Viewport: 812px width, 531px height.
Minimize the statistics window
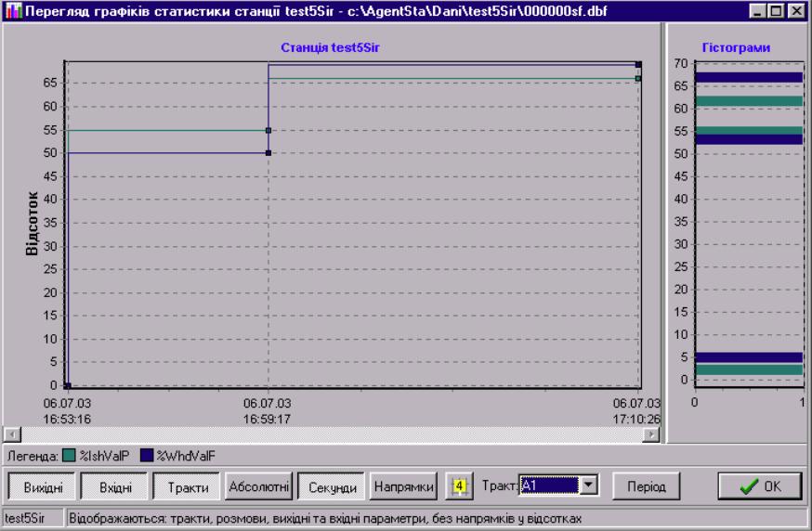(x=757, y=10)
